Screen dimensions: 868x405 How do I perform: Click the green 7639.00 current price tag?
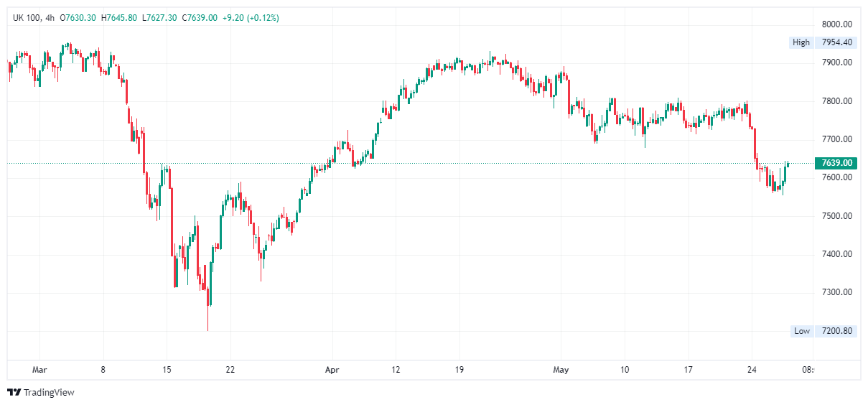tap(836, 163)
